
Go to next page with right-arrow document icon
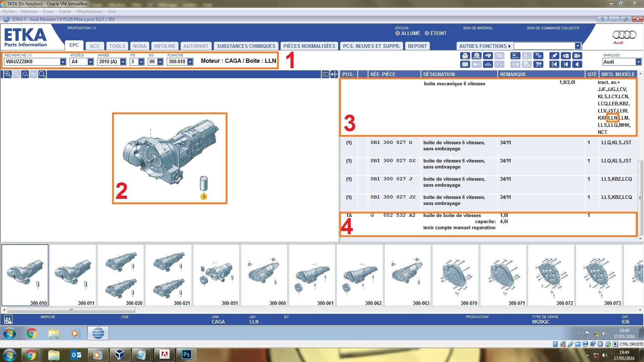577,56
